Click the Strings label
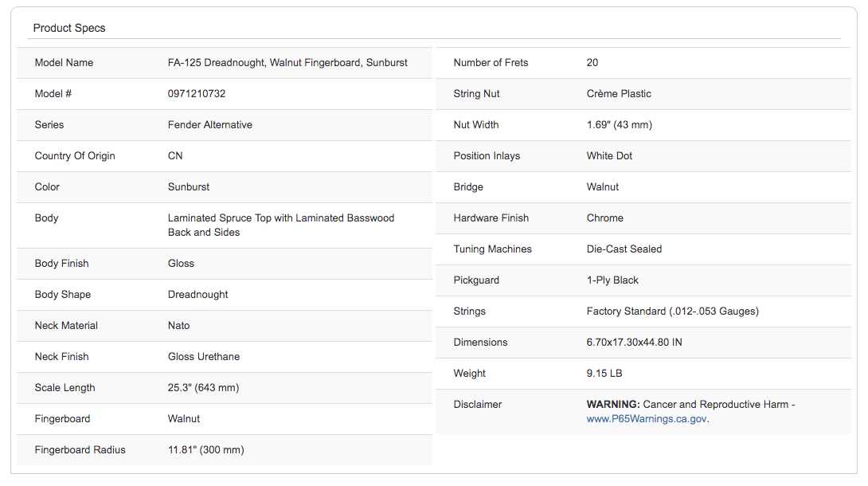This screenshot has width=868, height=486. 469,311
